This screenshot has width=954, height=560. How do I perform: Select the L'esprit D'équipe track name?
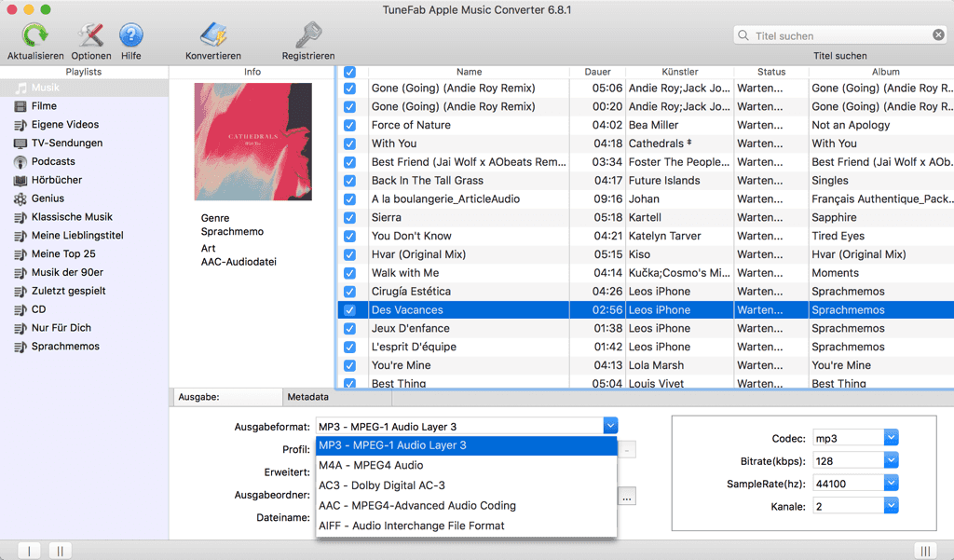(x=414, y=347)
